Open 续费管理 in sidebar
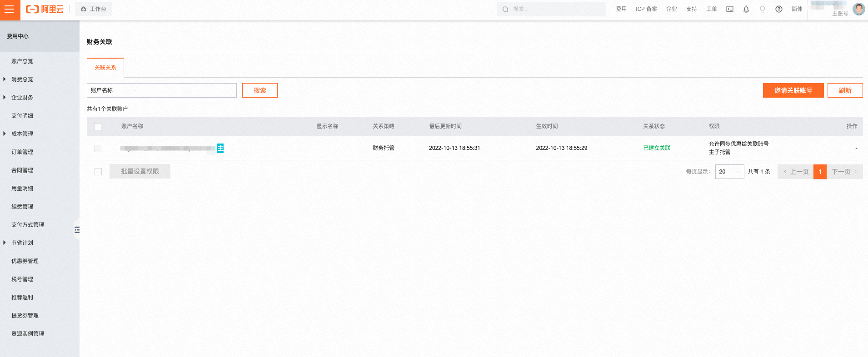Screen dimensions: 868x357 click(22, 207)
